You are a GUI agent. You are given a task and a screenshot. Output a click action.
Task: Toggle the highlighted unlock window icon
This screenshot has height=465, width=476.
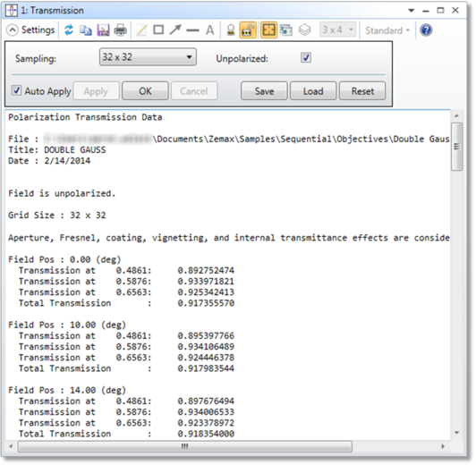pos(248,30)
